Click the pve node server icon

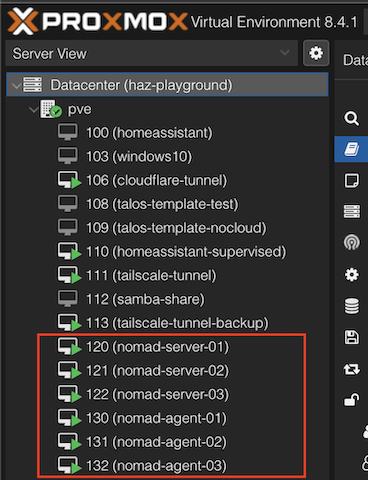(x=51, y=109)
